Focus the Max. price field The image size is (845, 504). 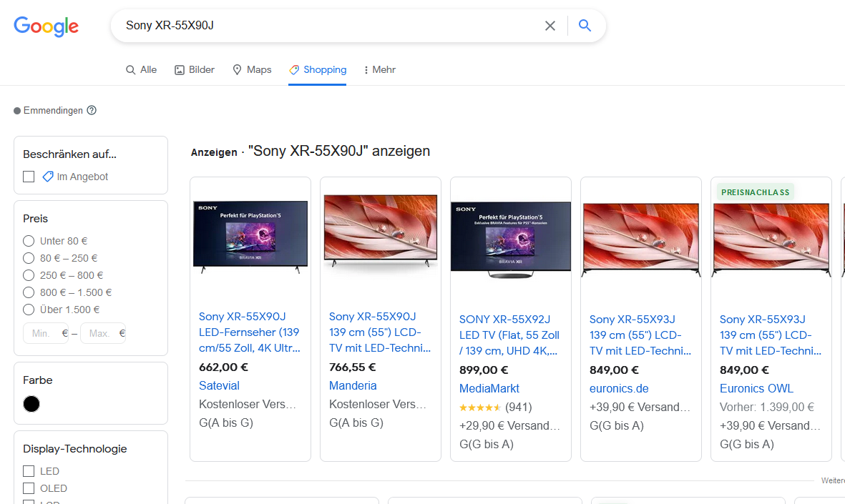pos(103,333)
